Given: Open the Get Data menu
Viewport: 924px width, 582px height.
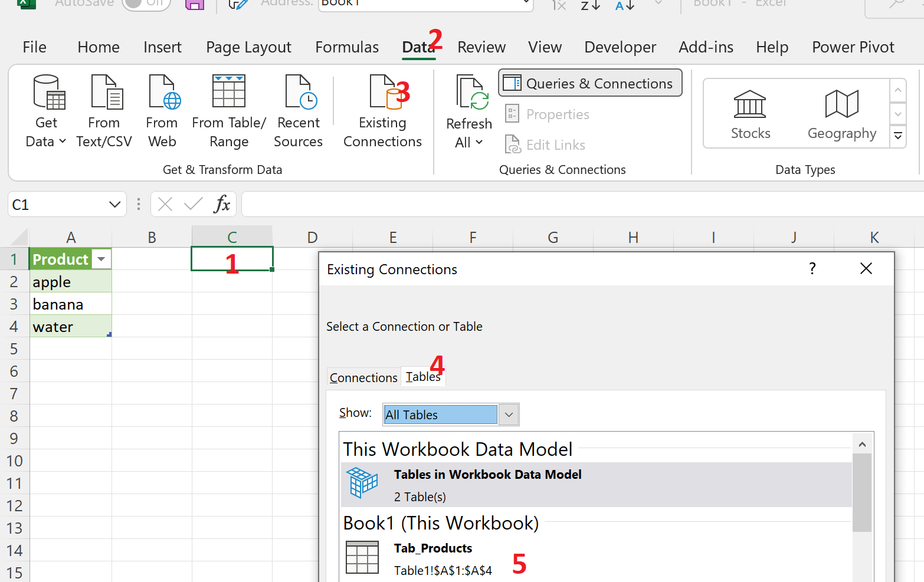Looking at the screenshot, I should (x=46, y=111).
